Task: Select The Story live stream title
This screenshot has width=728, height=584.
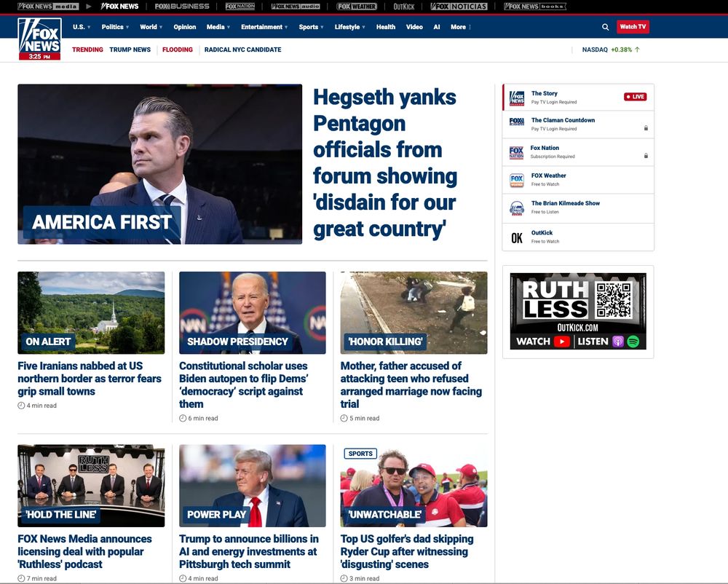Action: tap(544, 93)
